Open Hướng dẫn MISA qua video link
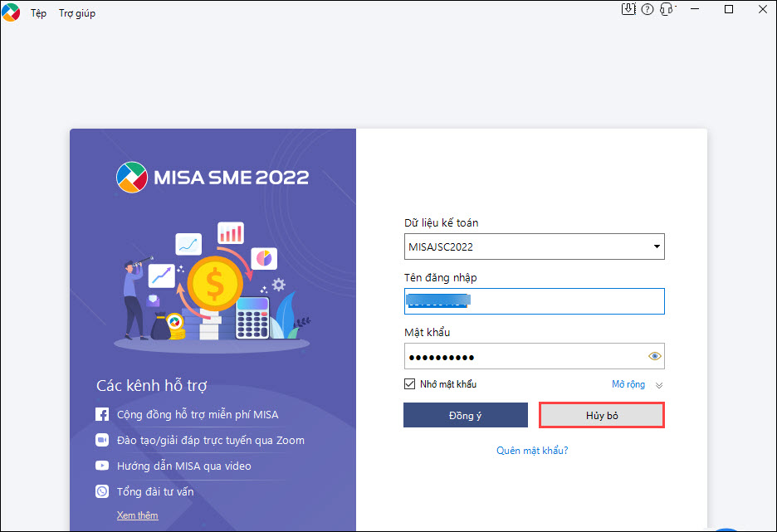This screenshot has width=777, height=532. click(183, 466)
